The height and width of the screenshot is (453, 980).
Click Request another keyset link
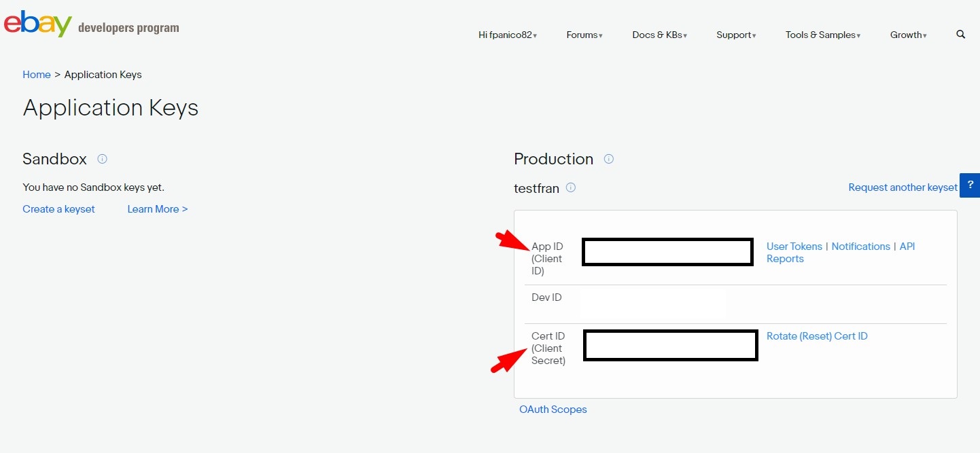pos(903,187)
